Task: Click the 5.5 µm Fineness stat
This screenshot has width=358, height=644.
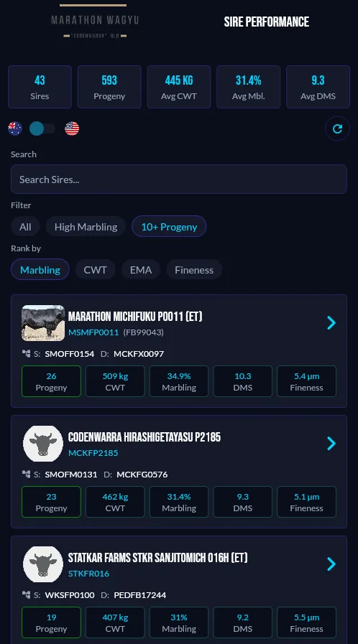Action: [x=307, y=623]
